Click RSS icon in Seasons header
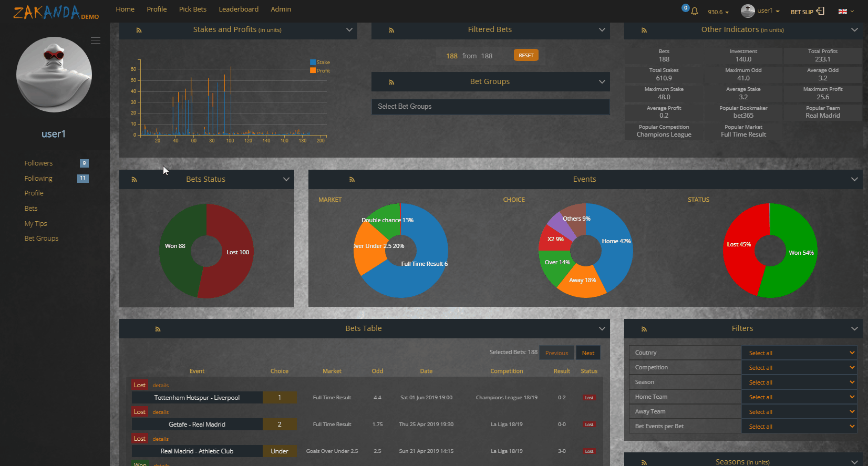This screenshot has width=868, height=466. 644,462
